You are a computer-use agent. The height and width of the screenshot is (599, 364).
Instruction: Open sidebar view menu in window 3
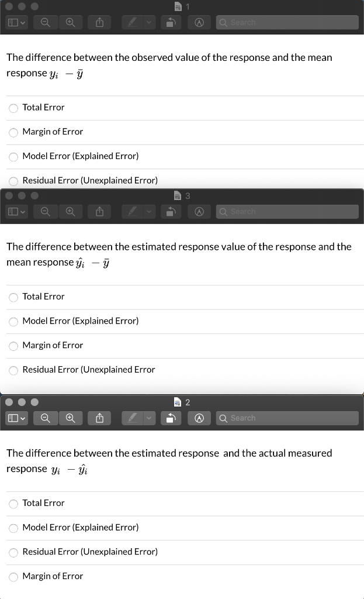click(x=16, y=212)
